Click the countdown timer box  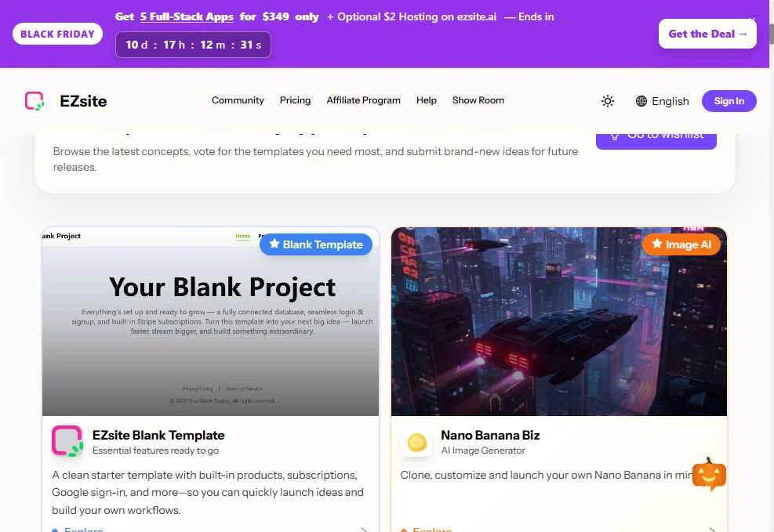pyautogui.click(x=193, y=45)
